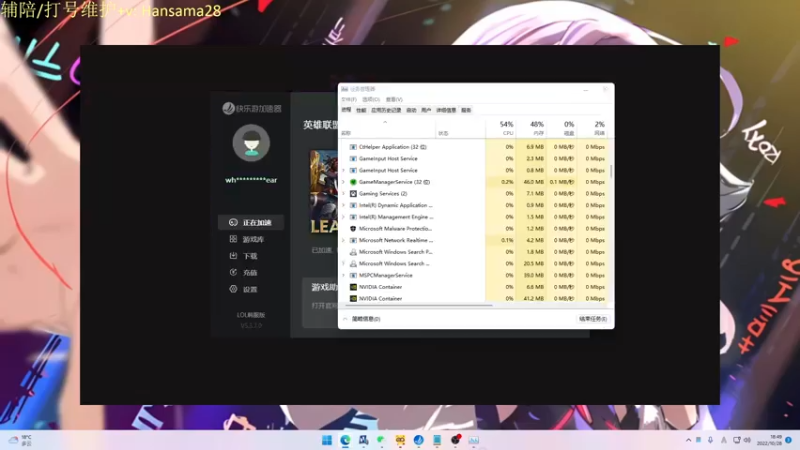Select the CtHelper Application process row
This screenshot has height=450, width=800.
pyautogui.click(x=475, y=147)
